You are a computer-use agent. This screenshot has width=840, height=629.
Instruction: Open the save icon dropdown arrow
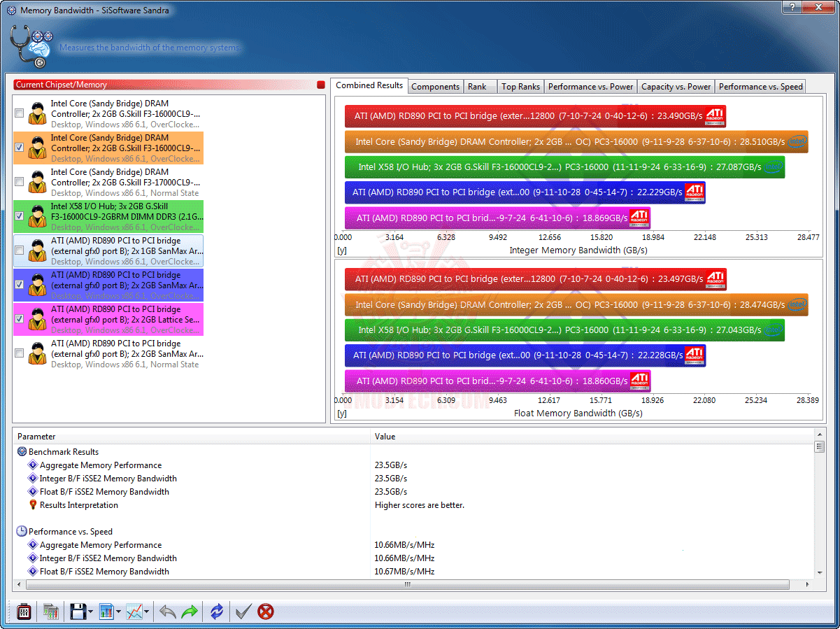coord(91,612)
